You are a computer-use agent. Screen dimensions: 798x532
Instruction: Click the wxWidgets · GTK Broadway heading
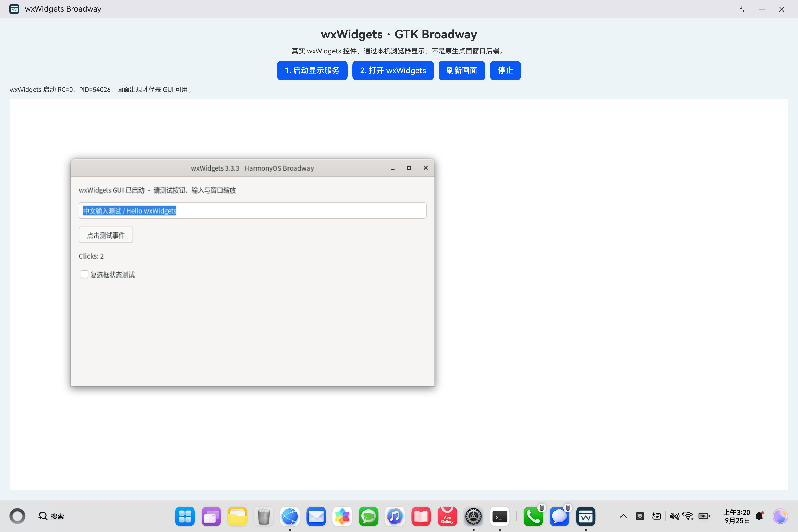(x=399, y=34)
